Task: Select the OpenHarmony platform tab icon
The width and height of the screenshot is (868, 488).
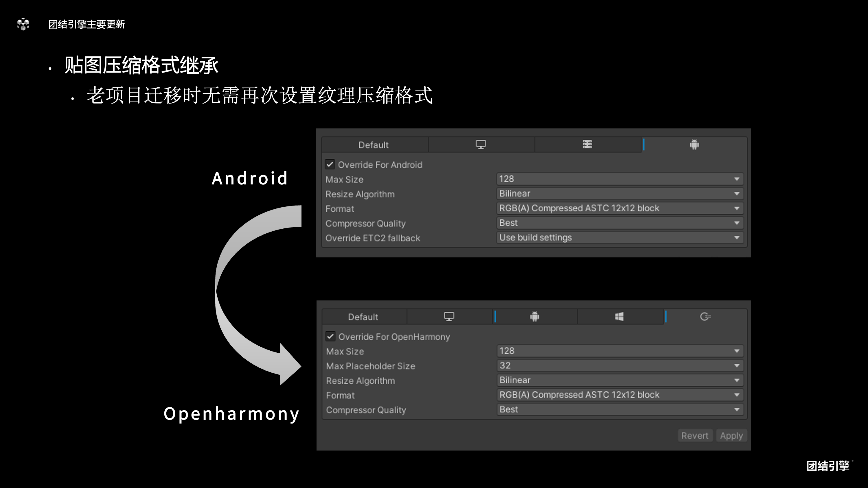Action: [705, 317]
